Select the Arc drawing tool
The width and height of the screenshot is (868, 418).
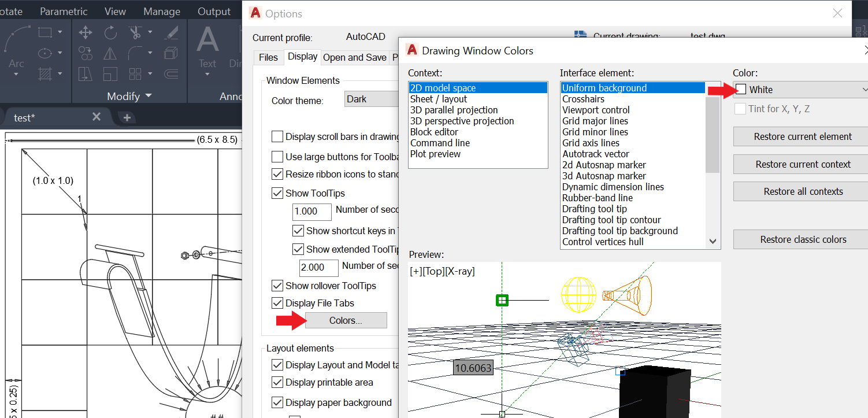coord(16,45)
